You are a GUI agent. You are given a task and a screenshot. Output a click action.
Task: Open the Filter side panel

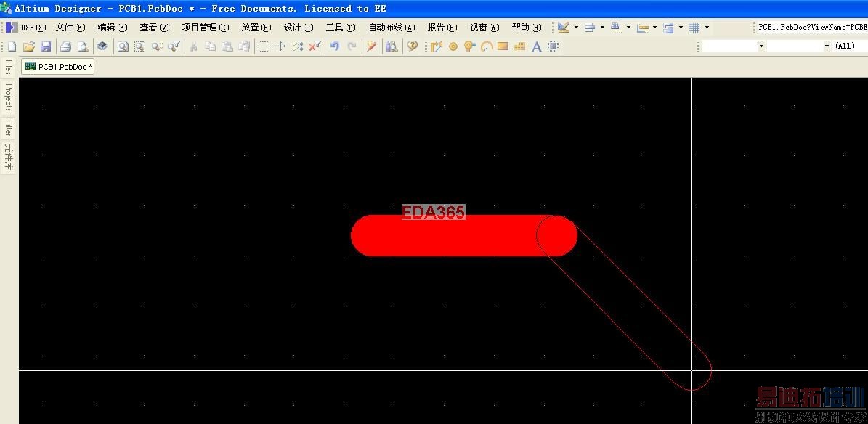[8, 127]
